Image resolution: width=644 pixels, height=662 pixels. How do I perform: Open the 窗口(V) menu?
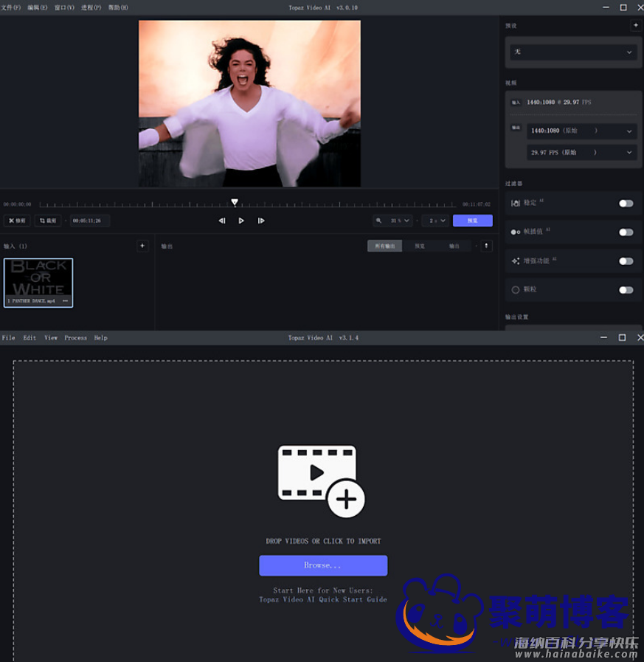64,7
